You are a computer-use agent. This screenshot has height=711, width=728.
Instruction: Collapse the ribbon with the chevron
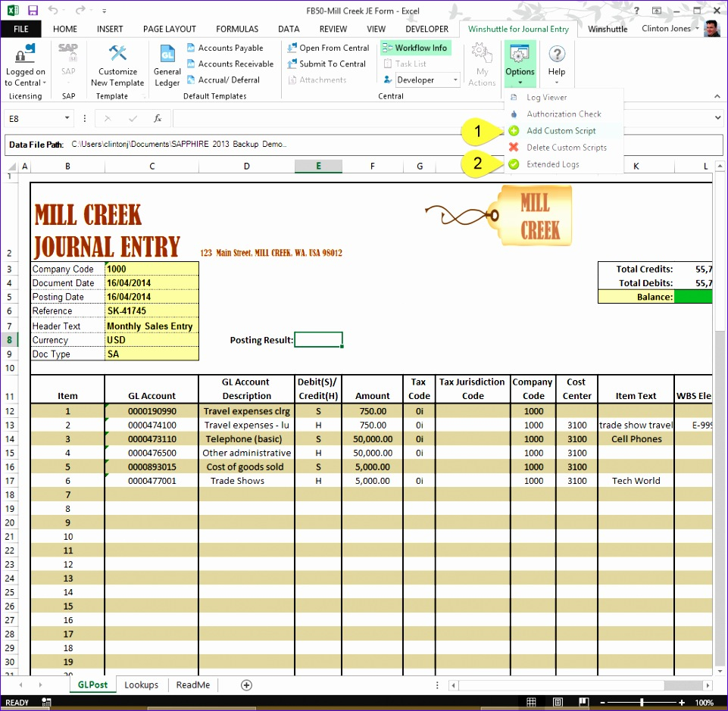(x=717, y=96)
